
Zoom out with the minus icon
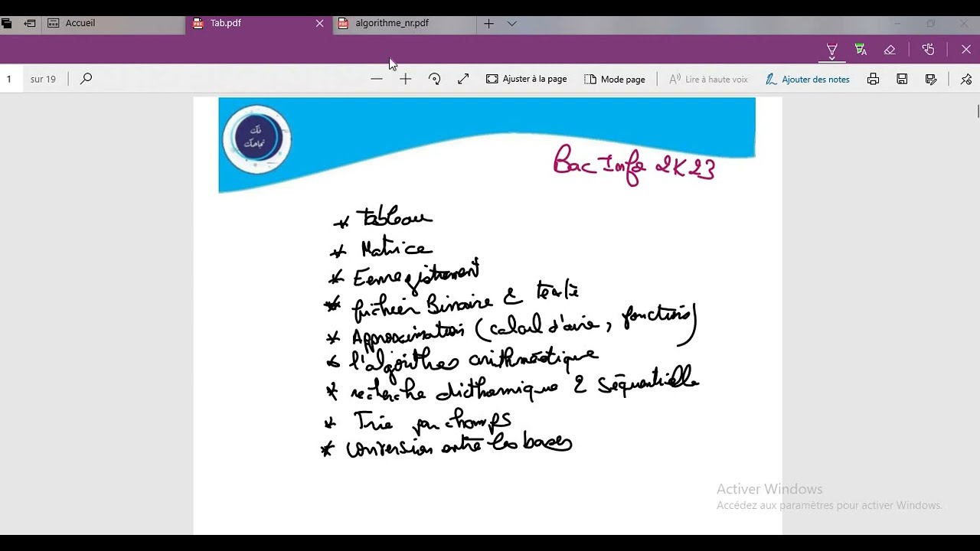tap(376, 79)
